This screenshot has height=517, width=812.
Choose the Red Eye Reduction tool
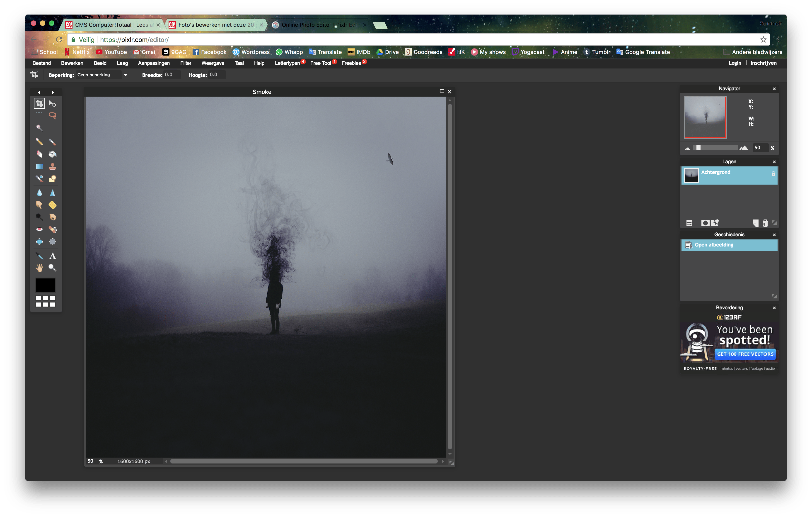pos(39,229)
